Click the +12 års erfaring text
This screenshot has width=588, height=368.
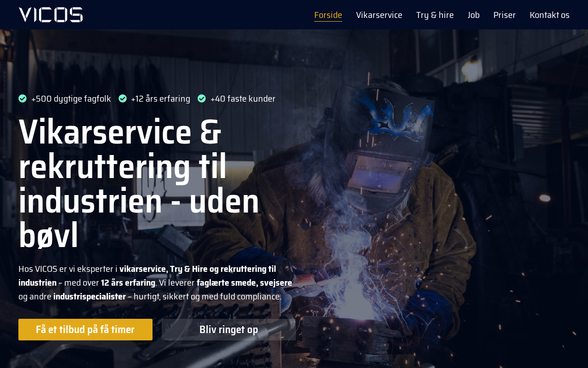tap(160, 98)
